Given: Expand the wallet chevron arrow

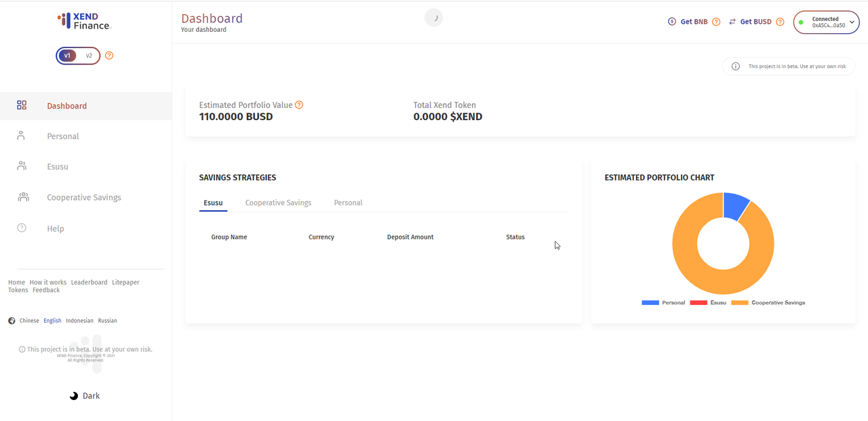Looking at the screenshot, I should click(x=852, y=22).
